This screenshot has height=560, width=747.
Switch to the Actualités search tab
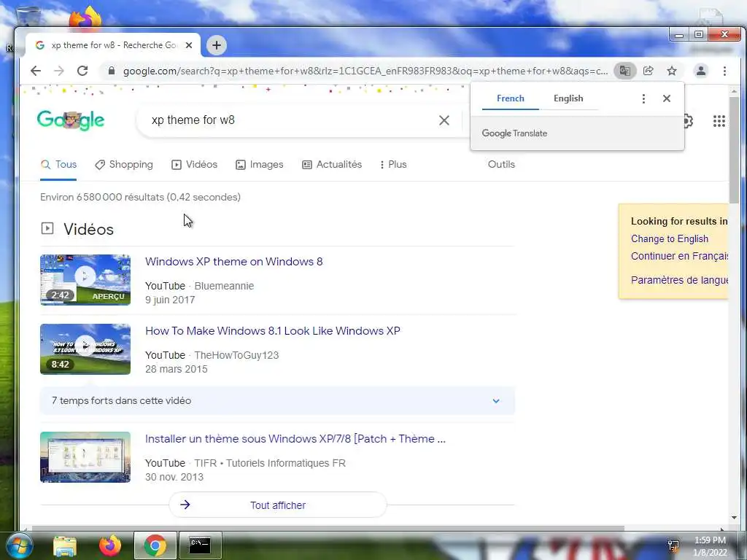pos(332,165)
